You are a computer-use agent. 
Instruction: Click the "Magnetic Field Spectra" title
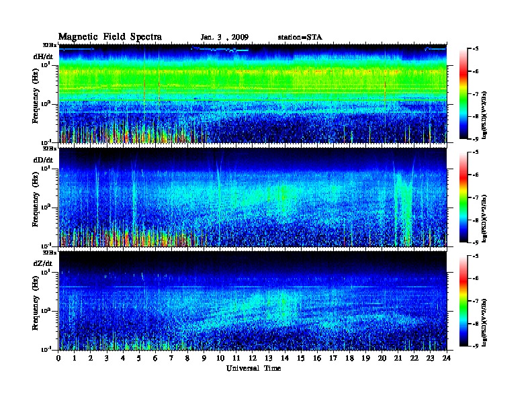coord(110,37)
